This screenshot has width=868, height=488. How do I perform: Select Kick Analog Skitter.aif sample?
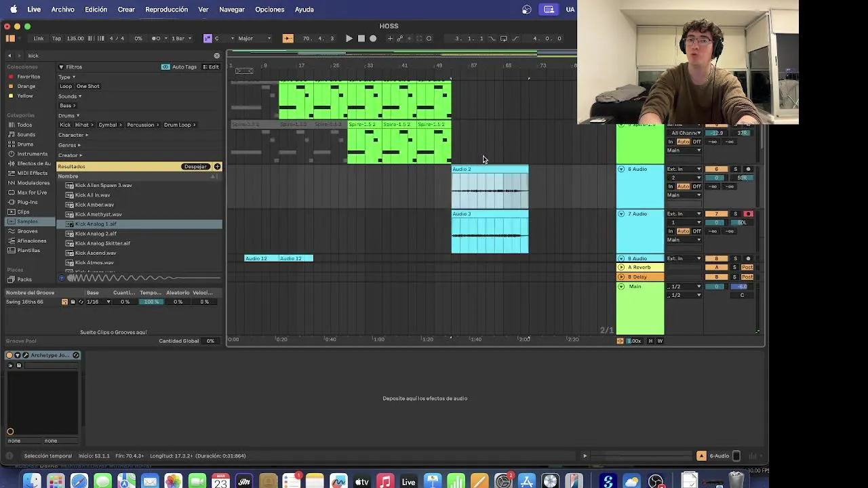102,243
